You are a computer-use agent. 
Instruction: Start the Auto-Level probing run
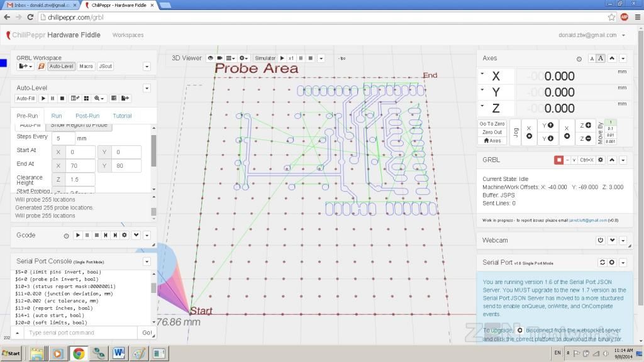click(43, 98)
